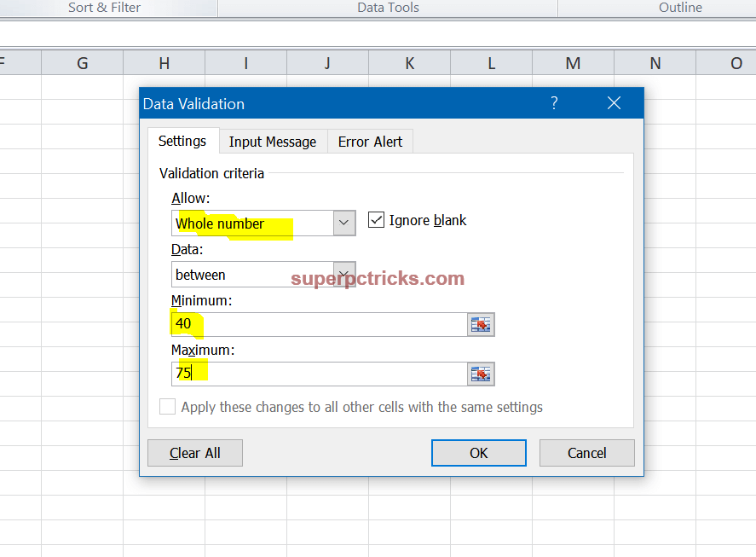Open the Allow dropdown showing Whole number
The height and width of the screenshot is (557, 756).
343,223
